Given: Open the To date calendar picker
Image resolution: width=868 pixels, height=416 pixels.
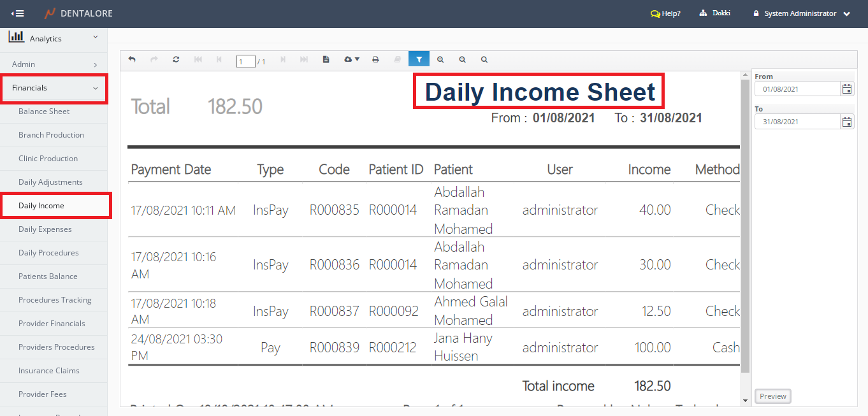Looking at the screenshot, I should tap(846, 122).
